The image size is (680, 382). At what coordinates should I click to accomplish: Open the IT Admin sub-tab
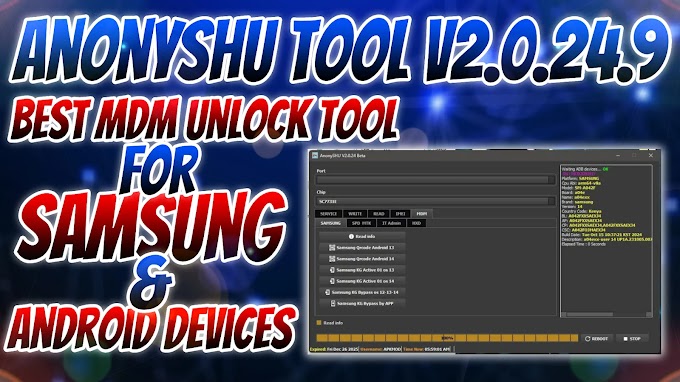click(391, 223)
